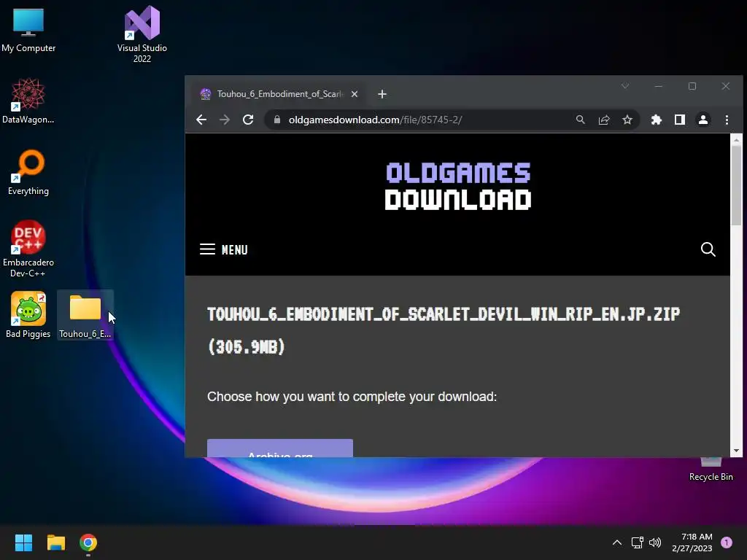Click scrollbar down arrow in Chrome
747x560 pixels.
pos(737,451)
